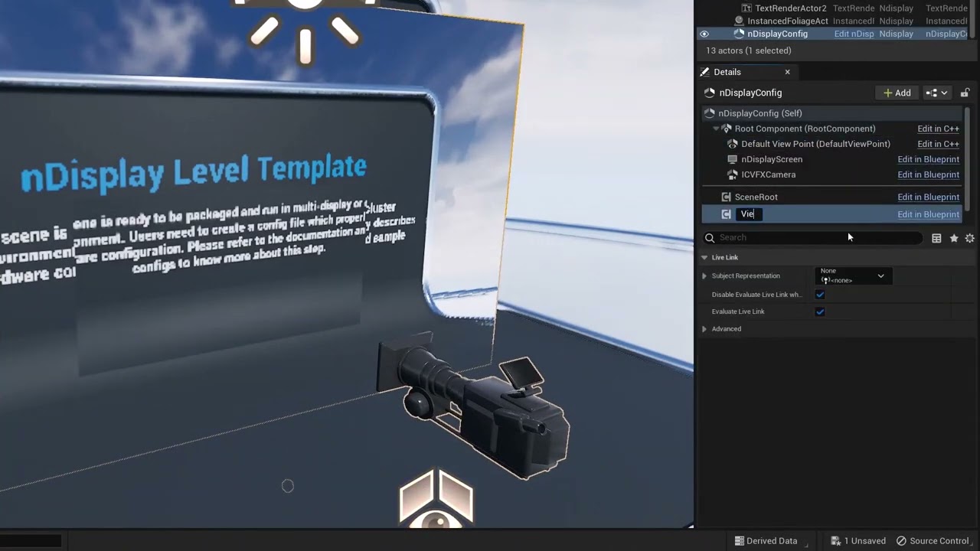Click Edit in Blueprint for SceneRoot

(x=928, y=197)
